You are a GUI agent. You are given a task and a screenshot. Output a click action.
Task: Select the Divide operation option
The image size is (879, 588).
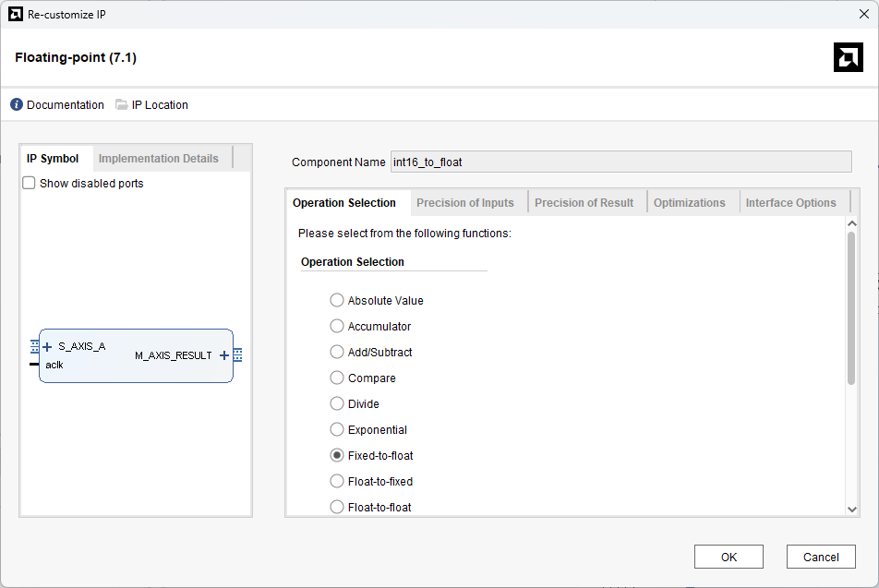tap(337, 404)
